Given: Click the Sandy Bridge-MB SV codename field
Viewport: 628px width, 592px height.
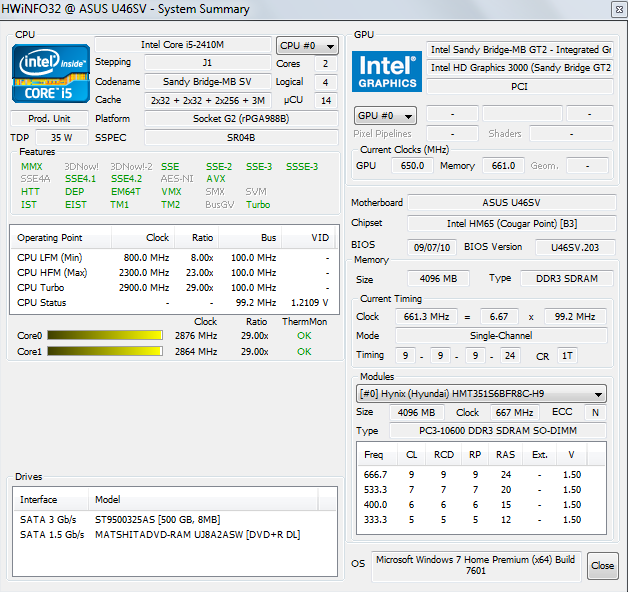Looking at the screenshot, I should (x=207, y=82).
